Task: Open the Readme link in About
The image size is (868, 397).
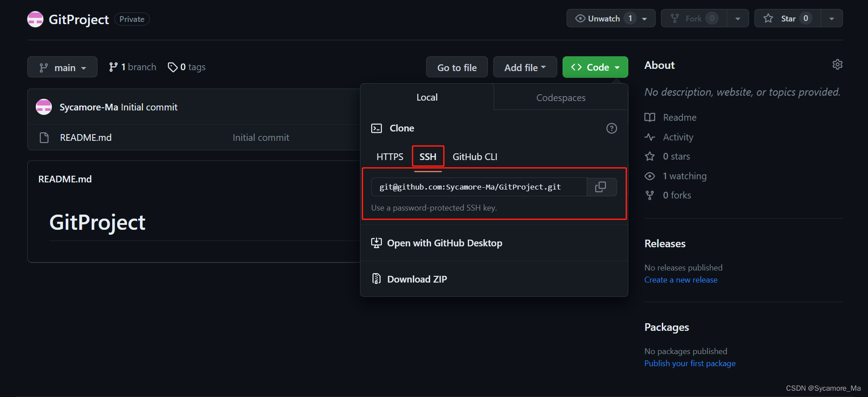Action: tap(680, 117)
